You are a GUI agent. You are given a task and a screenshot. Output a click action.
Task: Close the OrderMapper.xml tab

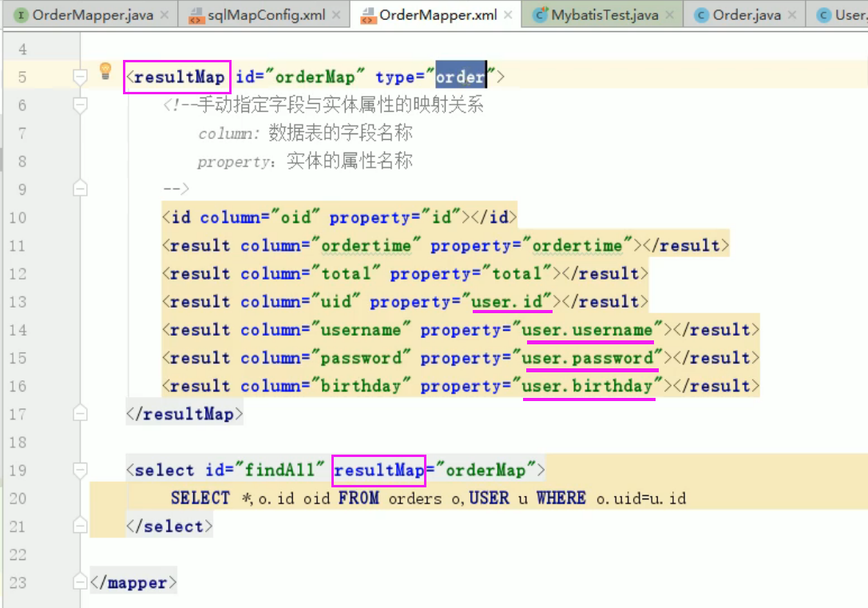[x=508, y=15]
